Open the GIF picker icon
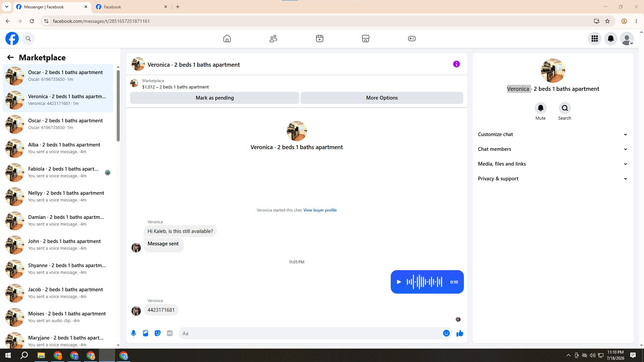Image resolution: width=644 pixels, height=362 pixels. pos(170,333)
